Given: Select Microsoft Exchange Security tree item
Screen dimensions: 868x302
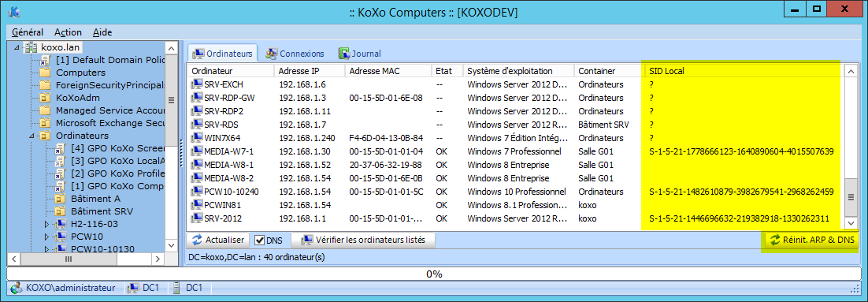Looking at the screenshot, I should [x=111, y=123].
